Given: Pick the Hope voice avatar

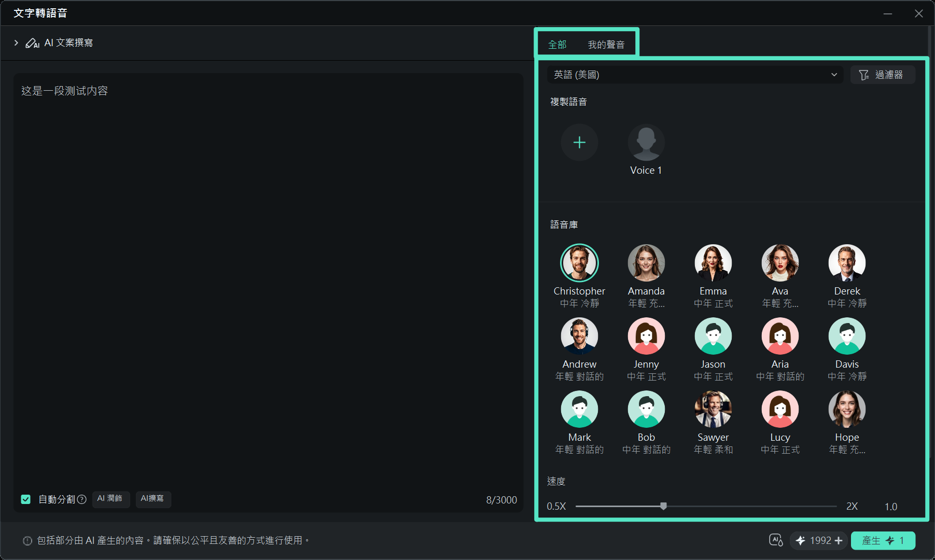Looking at the screenshot, I should point(847,409).
